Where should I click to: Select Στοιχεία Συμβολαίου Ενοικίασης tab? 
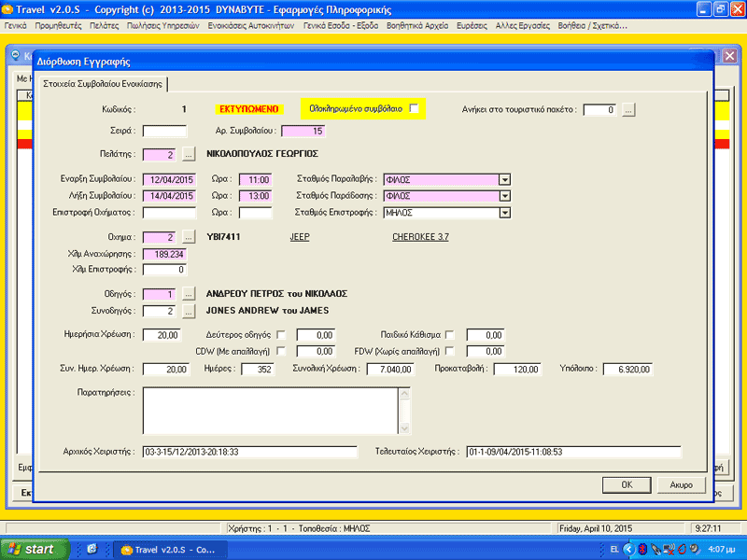(x=103, y=84)
